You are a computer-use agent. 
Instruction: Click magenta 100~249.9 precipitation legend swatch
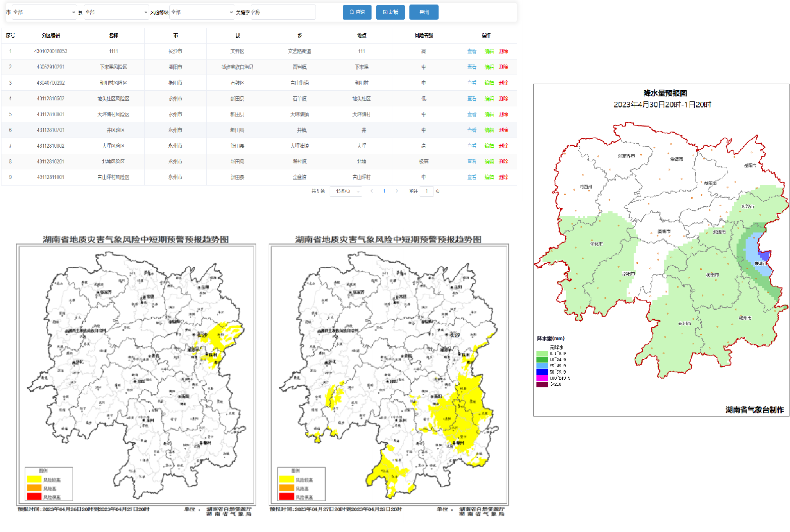(542, 378)
